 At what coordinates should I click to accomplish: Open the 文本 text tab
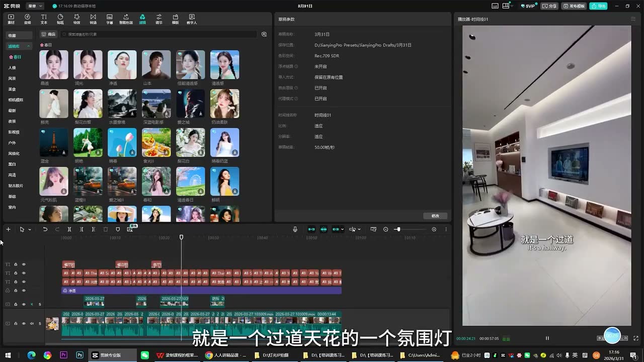coord(44,19)
